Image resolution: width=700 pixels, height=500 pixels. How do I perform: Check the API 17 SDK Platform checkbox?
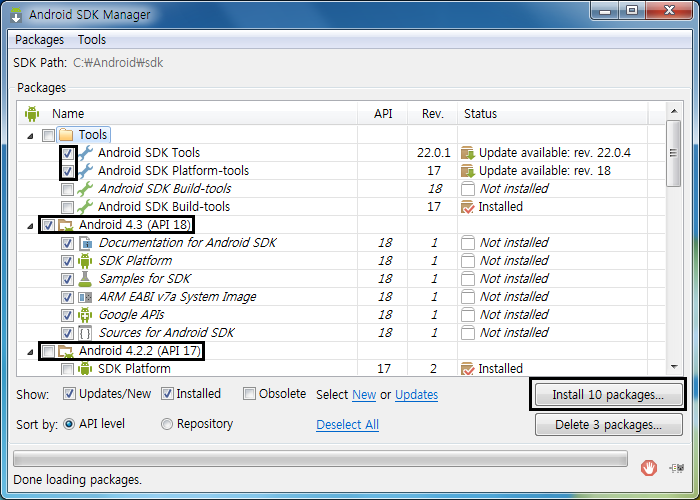pos(67,369)
